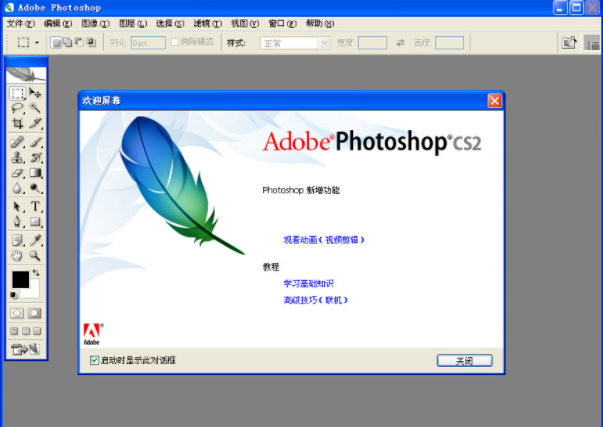The image size is (603, 427).
Task: Click the feather logo atop the toolbox
Action: pyautogui.click(x=26, y=75)
